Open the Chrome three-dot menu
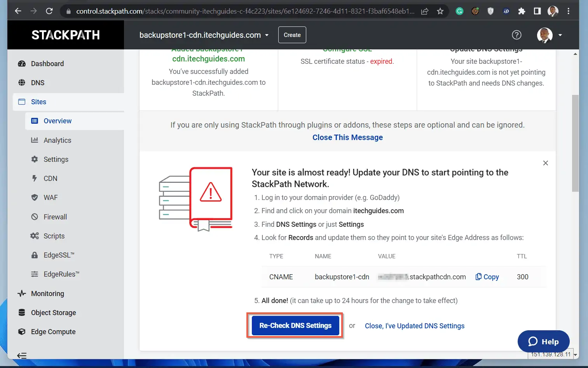 pyautogui.click(x=568, y=11)
